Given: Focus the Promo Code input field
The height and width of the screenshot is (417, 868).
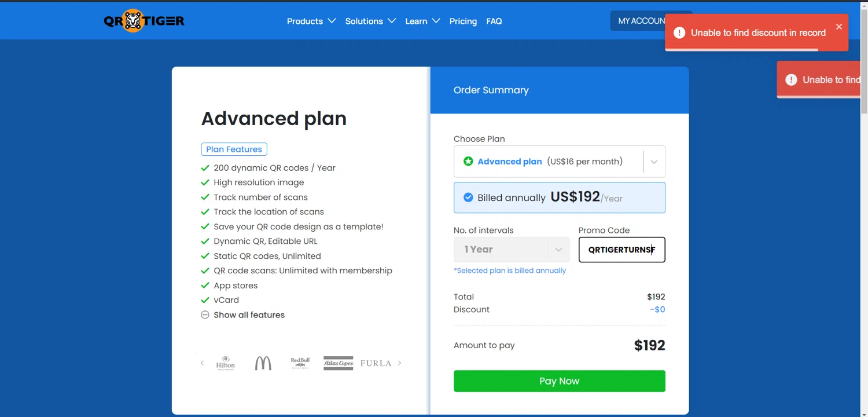Looking at the screenshot, I should point(621,250).
